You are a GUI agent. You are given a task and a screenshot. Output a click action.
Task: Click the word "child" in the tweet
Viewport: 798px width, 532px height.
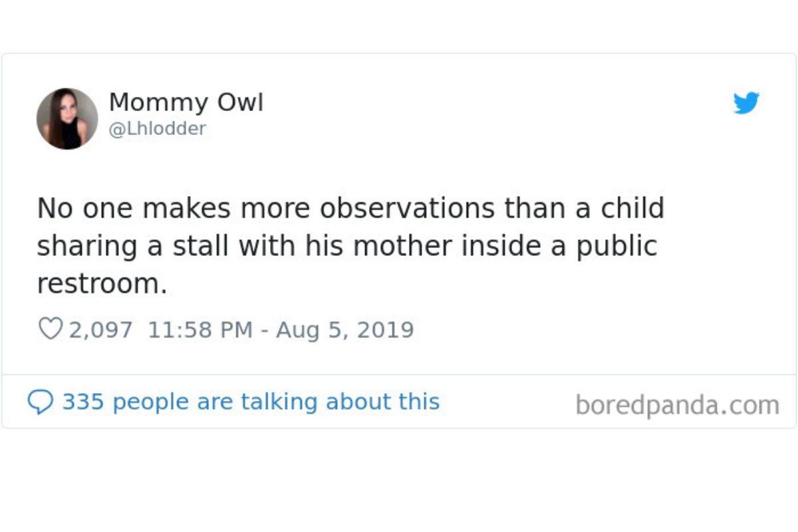(632, 208)
